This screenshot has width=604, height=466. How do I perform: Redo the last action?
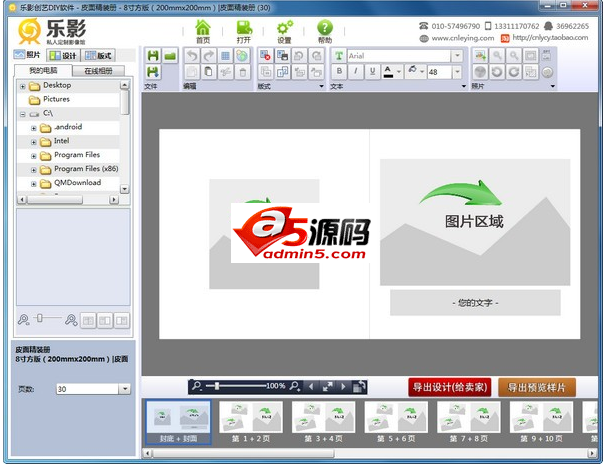coord(208,56)
